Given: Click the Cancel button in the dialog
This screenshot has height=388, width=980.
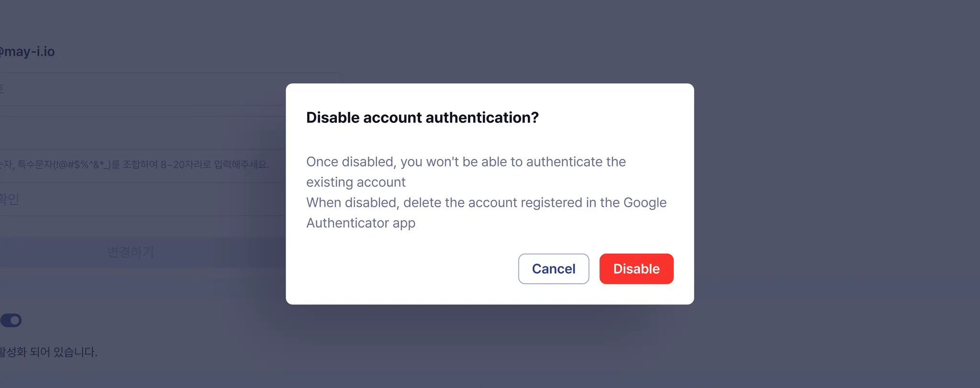Looking at the screenshot, I should point(553,269).
